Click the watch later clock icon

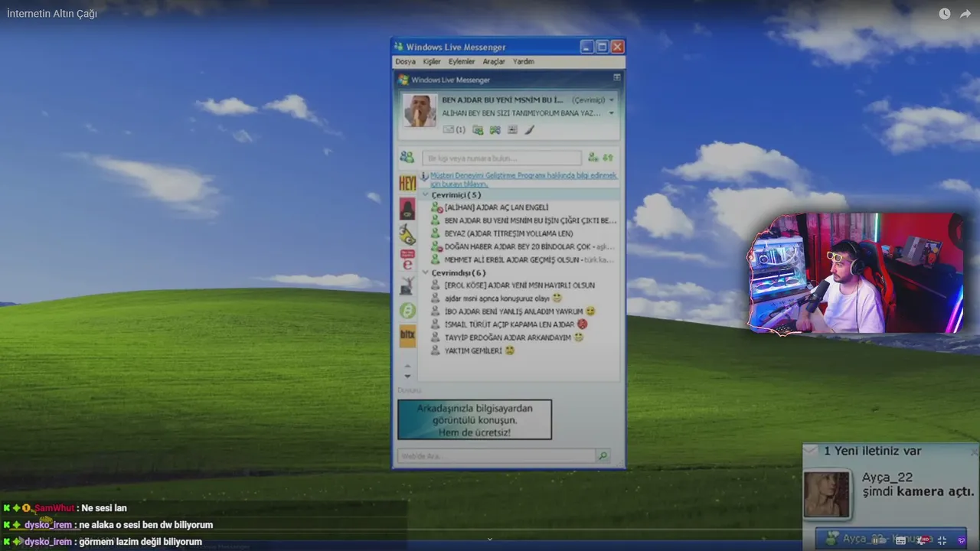[x=945, y=14]
